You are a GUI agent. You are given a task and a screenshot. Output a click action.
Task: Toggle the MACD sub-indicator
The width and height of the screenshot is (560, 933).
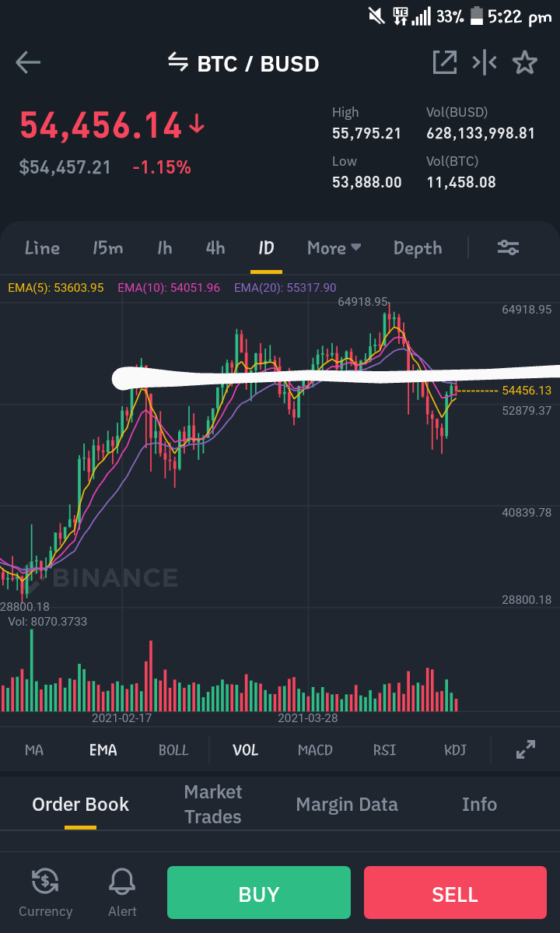pyautogui.click(x=315, y=749)
